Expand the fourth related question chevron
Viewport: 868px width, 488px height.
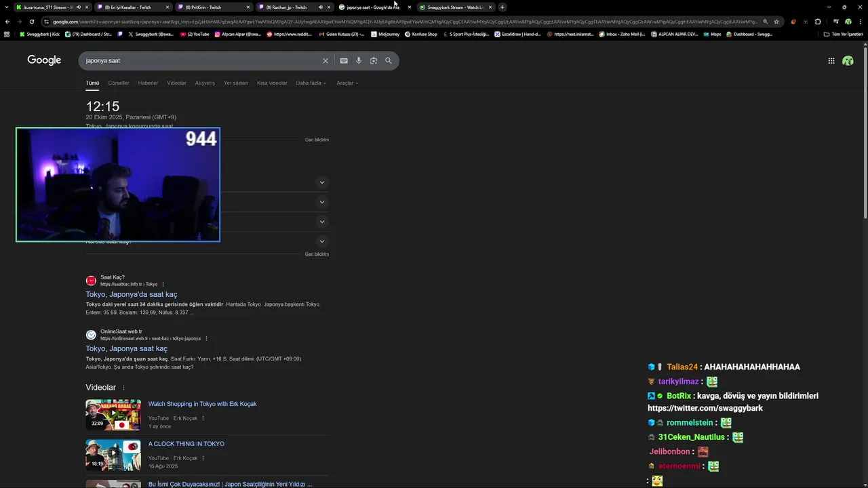pos(322,241)
